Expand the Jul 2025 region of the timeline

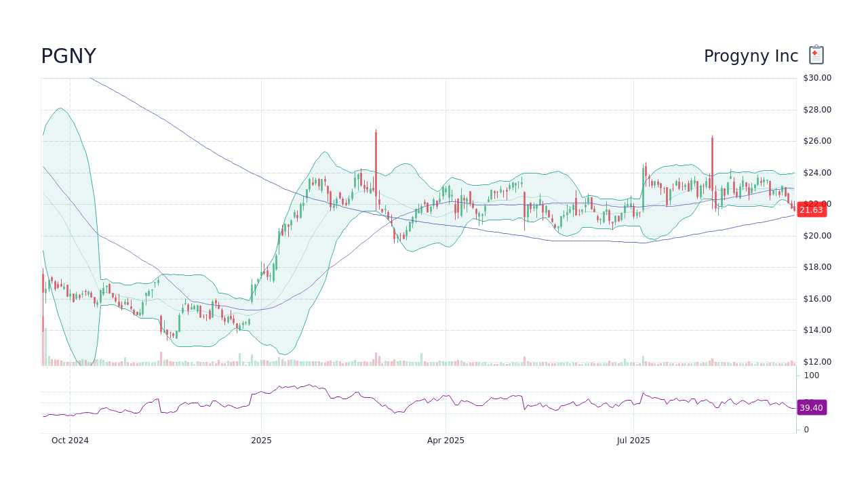[x=632, y=440]
